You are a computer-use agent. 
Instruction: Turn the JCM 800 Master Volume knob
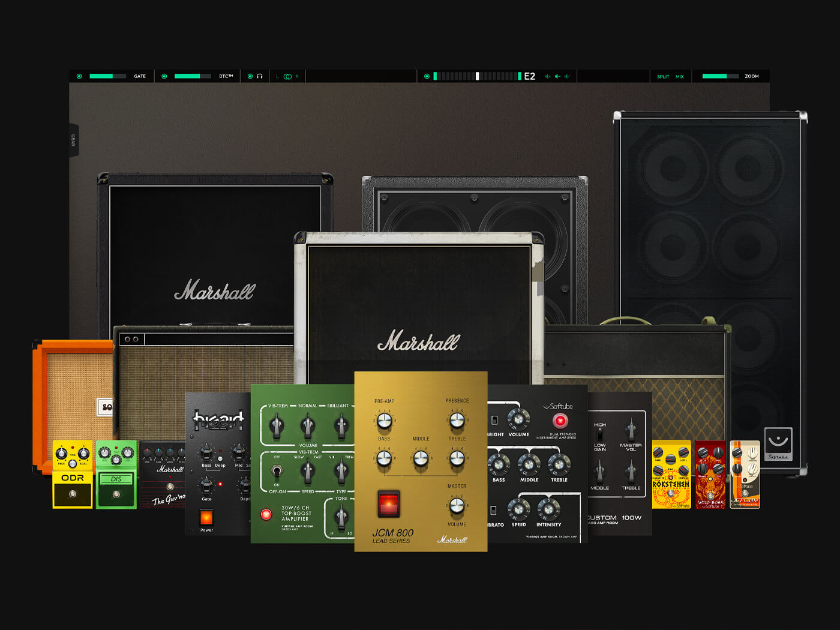coord(457,506)
